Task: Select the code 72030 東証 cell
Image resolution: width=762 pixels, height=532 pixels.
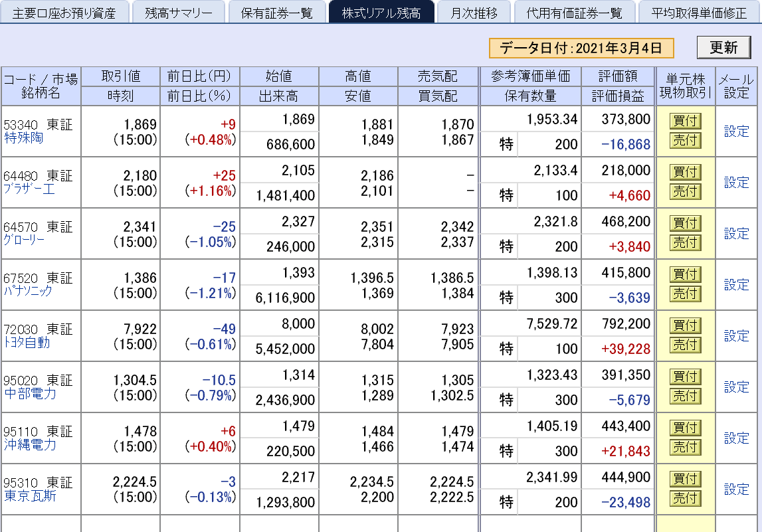Action: point(38,329)
